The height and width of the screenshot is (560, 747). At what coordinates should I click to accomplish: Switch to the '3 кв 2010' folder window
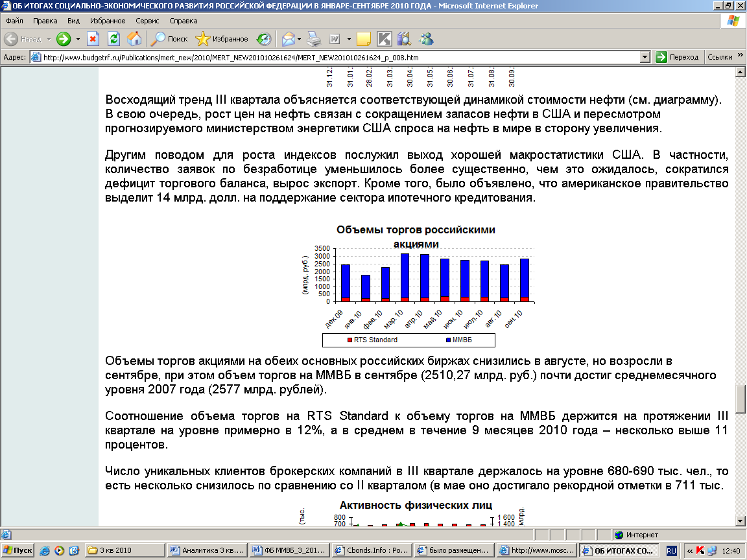click(x=124, y=550)
